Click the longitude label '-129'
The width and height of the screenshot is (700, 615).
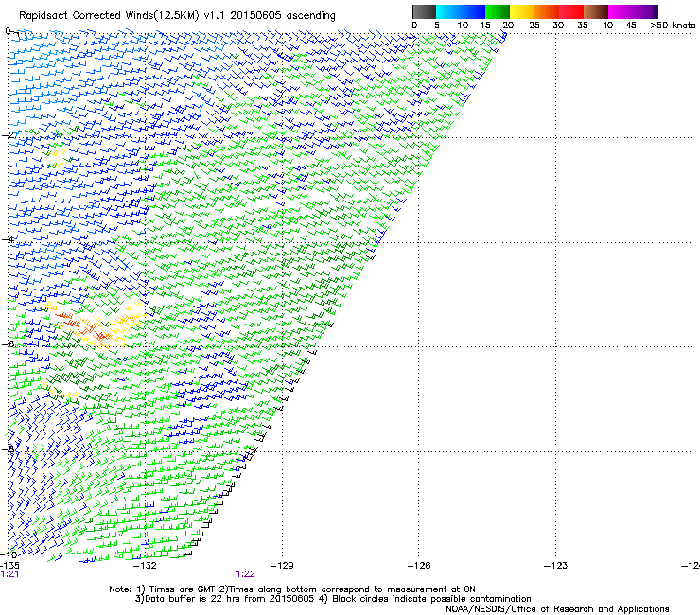coord(282,566)
